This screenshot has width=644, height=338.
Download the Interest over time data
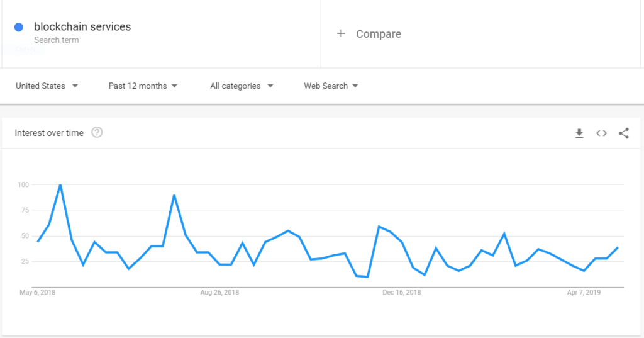(579, 133)
